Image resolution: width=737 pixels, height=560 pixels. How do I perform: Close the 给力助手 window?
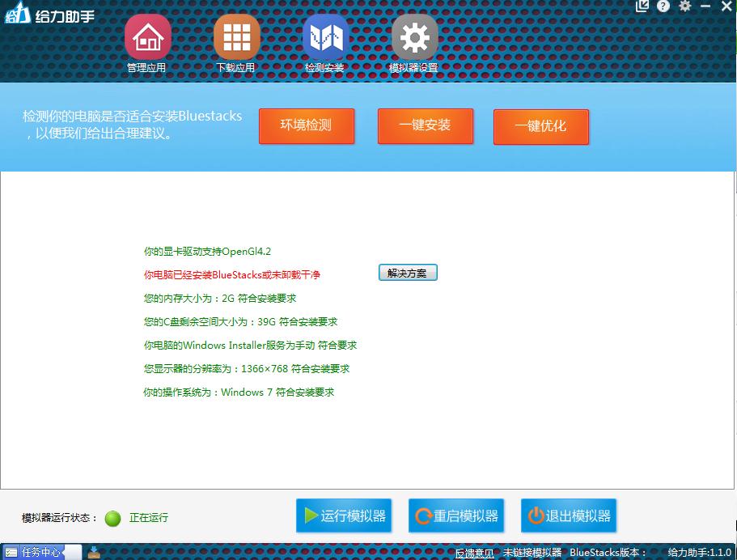tap(726, 6)
